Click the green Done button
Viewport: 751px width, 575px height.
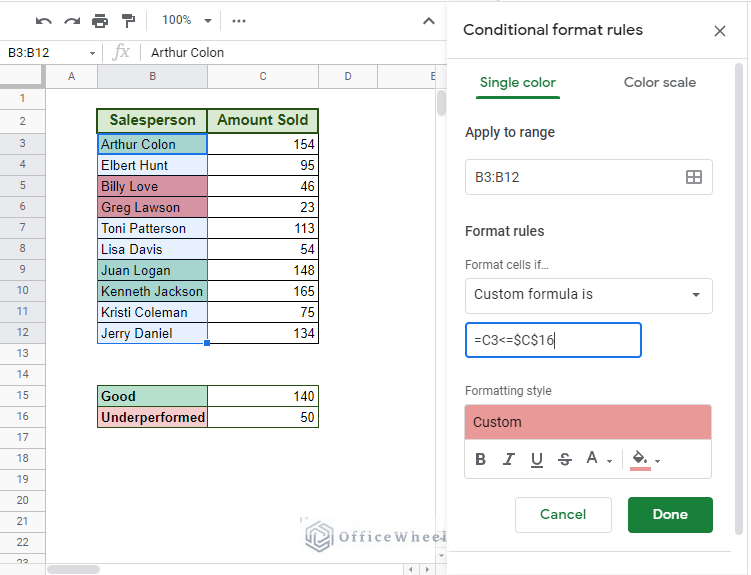669,514
